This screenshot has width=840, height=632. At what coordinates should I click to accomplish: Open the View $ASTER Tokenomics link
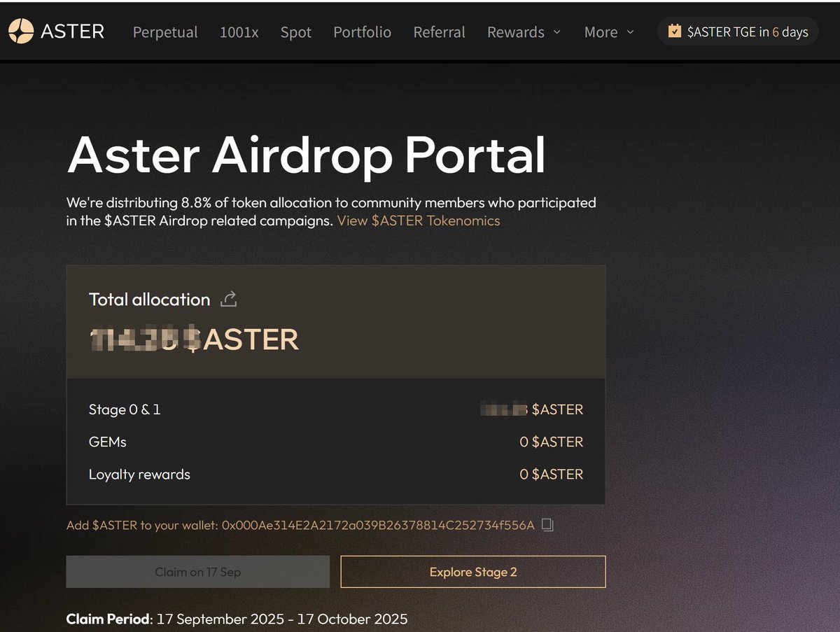(419, 221)
